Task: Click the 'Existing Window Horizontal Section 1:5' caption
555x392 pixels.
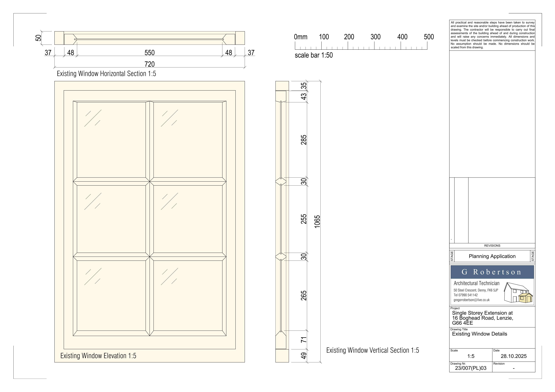Action: pyautogui.click(x=106, y=73)
